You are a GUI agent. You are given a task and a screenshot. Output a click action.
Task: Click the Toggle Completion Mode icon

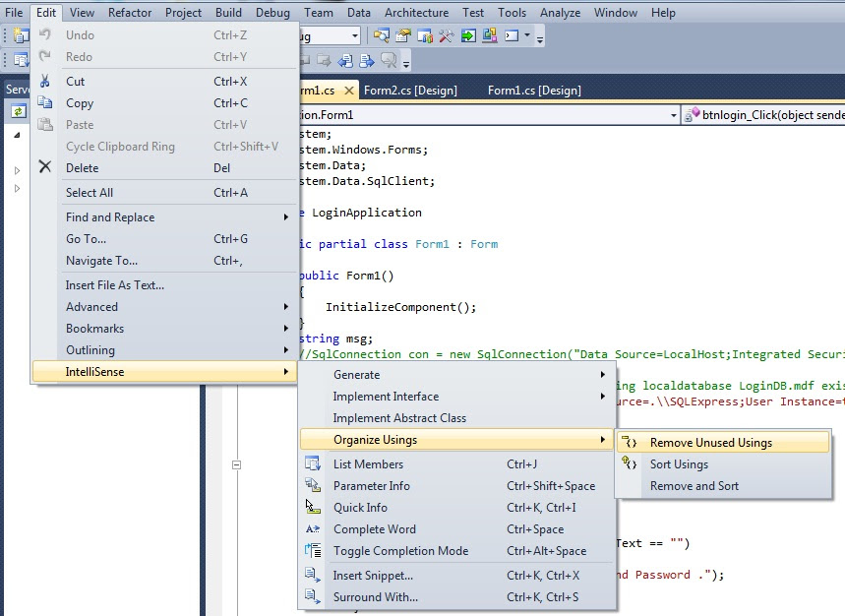coord(313,550)
